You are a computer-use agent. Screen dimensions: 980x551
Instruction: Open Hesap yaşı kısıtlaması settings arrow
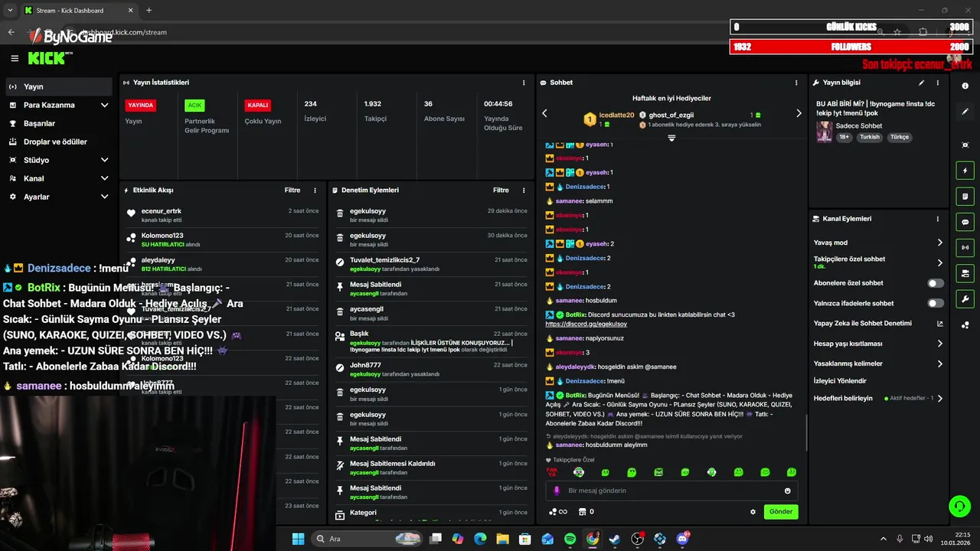(940, 344)
